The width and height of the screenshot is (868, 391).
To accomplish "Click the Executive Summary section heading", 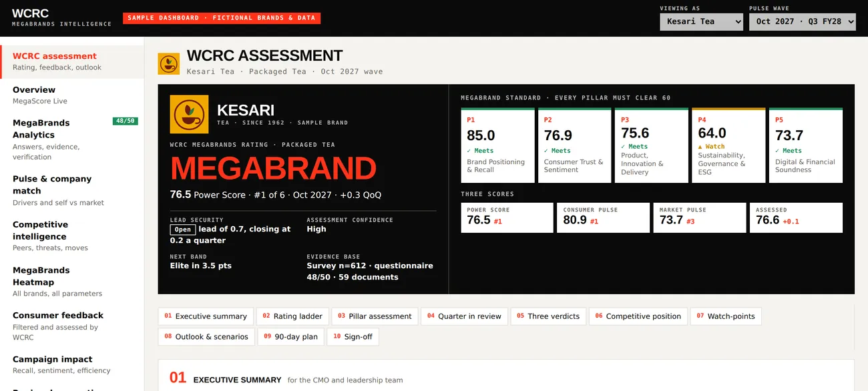I will pyautogui.click(x=237, y=380).
